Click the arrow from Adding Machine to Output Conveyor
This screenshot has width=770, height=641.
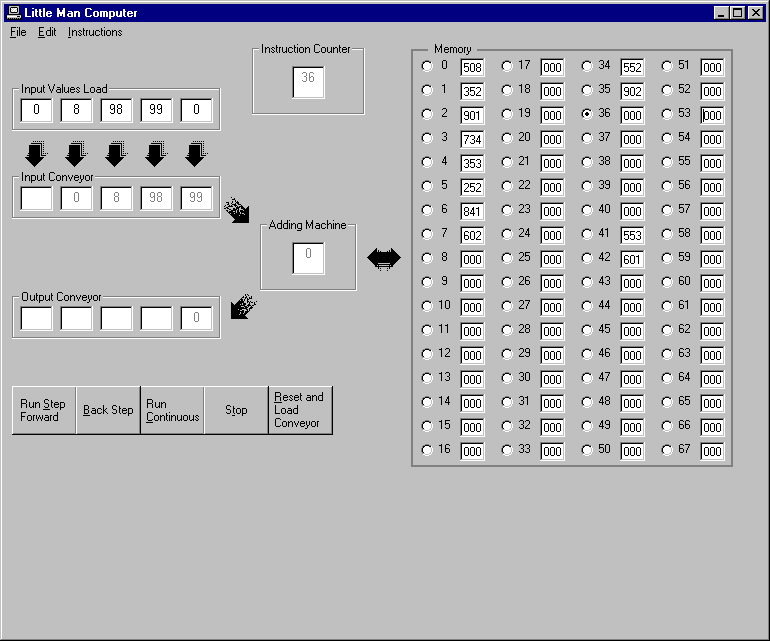click(x=243, y=305)
